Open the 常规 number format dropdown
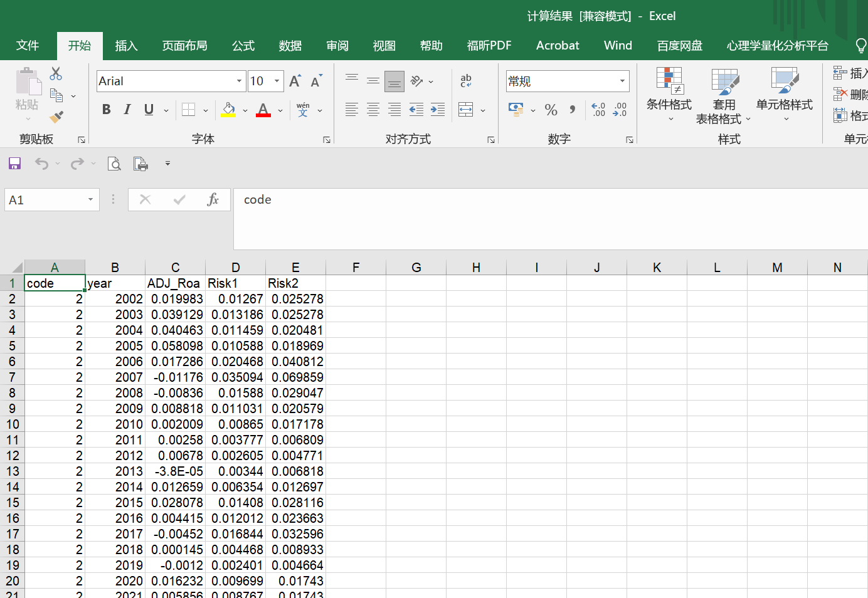Viewport: 868px width, 598px height. click(622, 81)
